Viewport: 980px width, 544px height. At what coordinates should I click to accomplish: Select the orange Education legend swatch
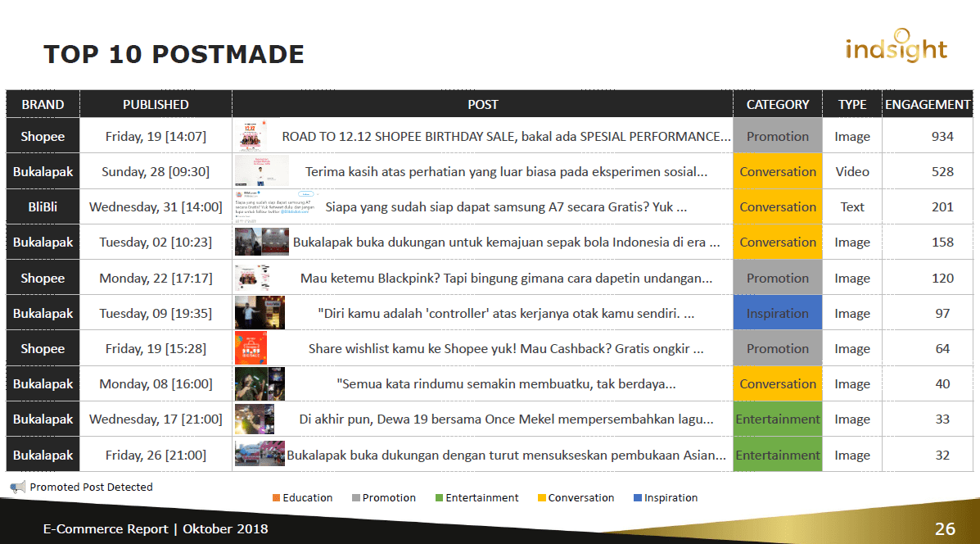coord(276,498)
